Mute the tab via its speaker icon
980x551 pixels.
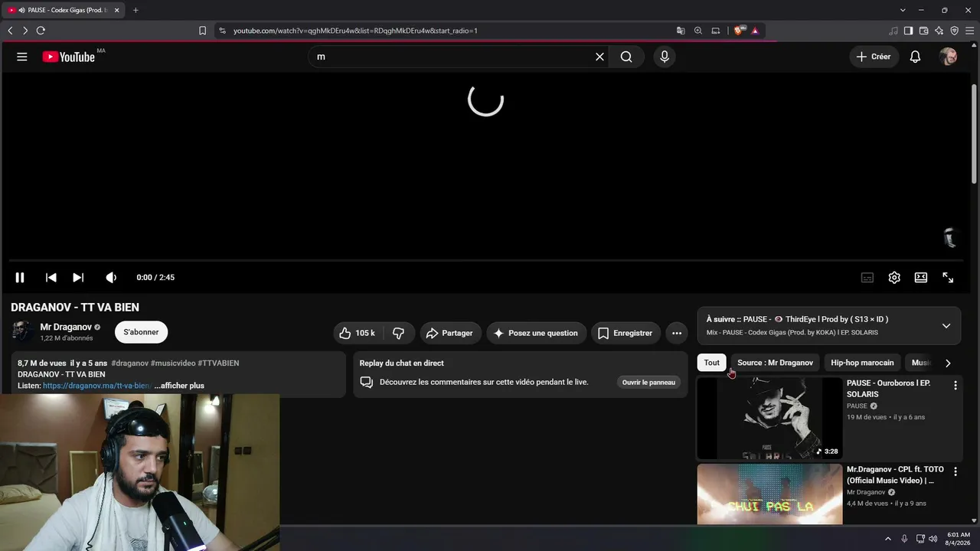(x=21, y=10)
